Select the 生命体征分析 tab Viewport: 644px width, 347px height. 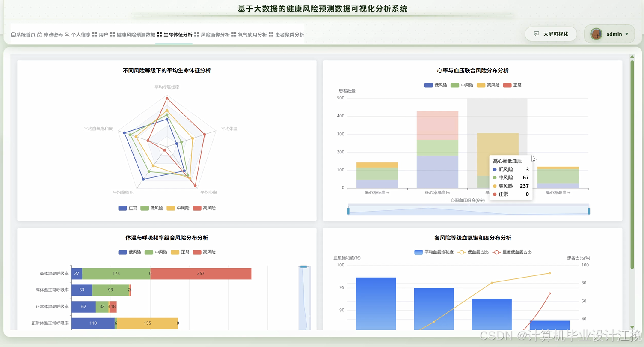pyautogui.click(x=175, y=35)
